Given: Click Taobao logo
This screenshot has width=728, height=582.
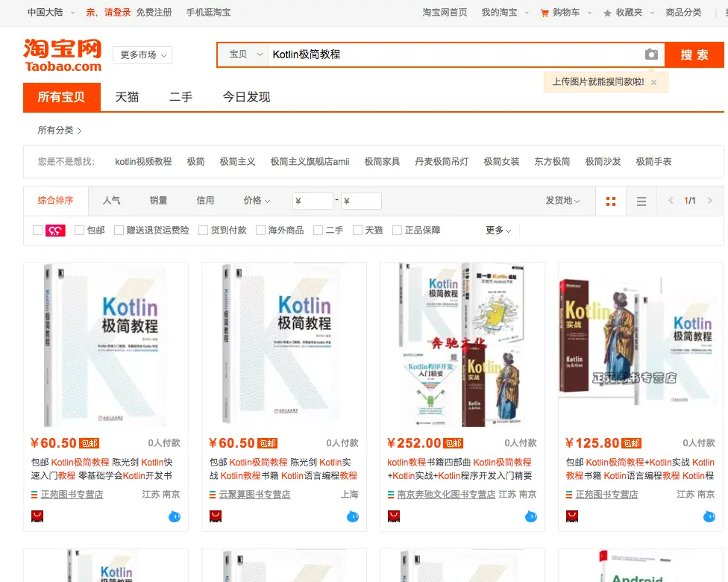Looking at the screenshot, I should click(63, 54).
